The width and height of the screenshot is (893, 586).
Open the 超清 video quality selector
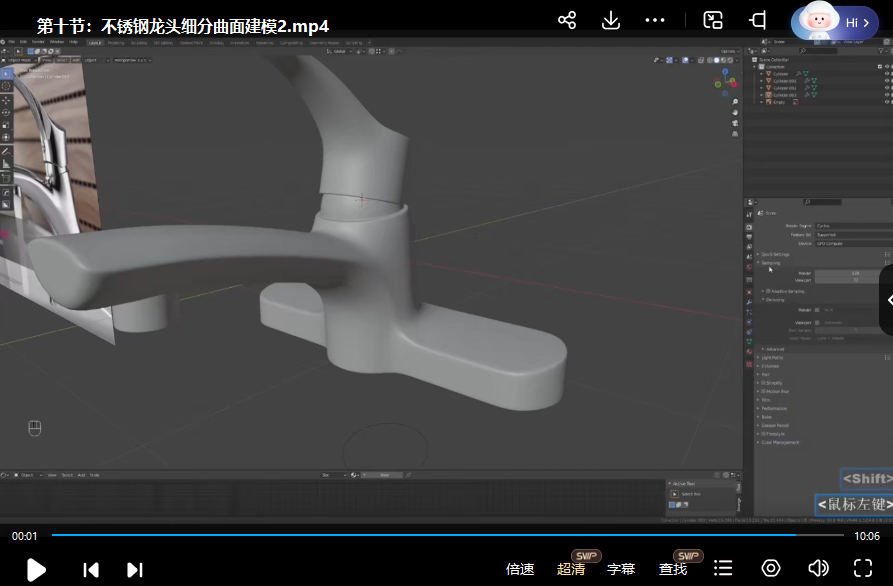point(571,569)
